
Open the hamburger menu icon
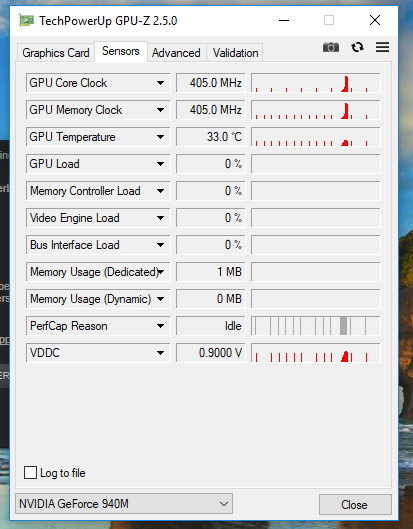click(x=382, y=47)
